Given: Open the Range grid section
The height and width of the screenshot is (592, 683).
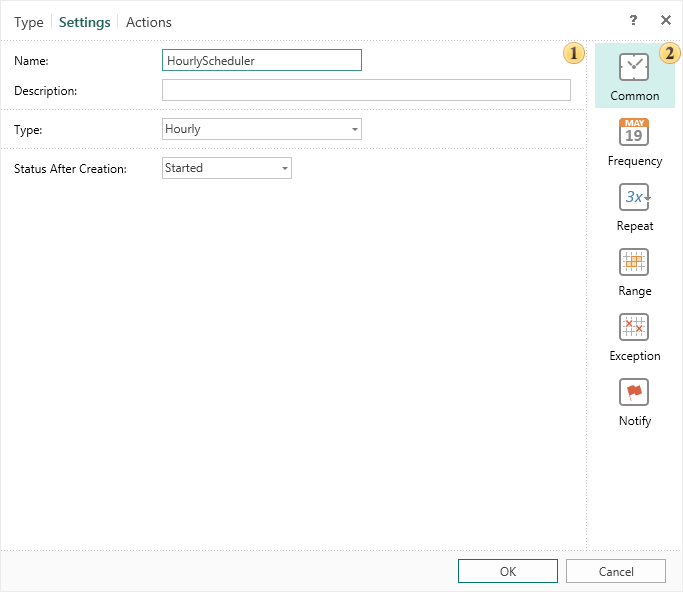Looking at the screenshot, I should coord(634,272).
